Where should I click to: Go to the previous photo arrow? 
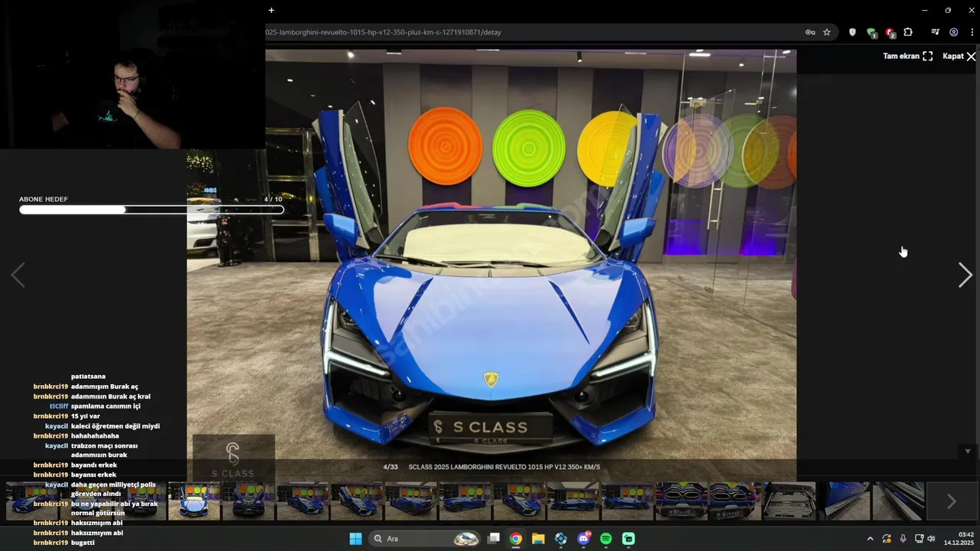(18, 275)
